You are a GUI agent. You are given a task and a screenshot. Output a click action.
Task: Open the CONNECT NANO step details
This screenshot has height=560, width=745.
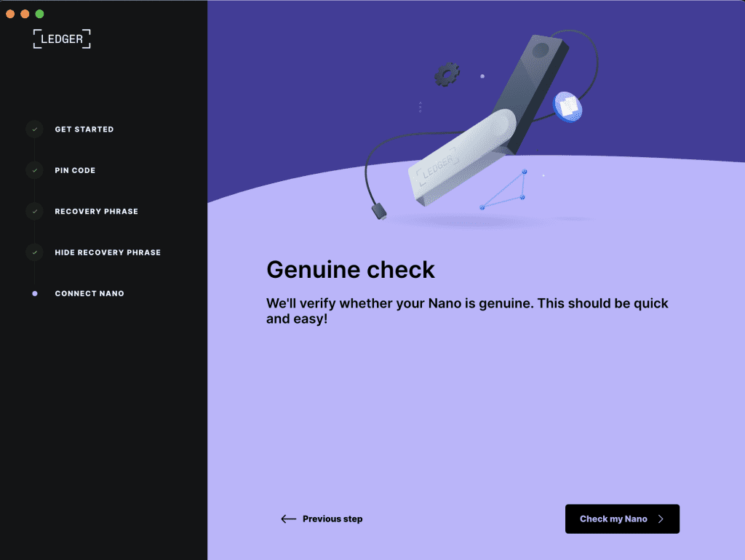pyautogui.click(x=89, y=293)
